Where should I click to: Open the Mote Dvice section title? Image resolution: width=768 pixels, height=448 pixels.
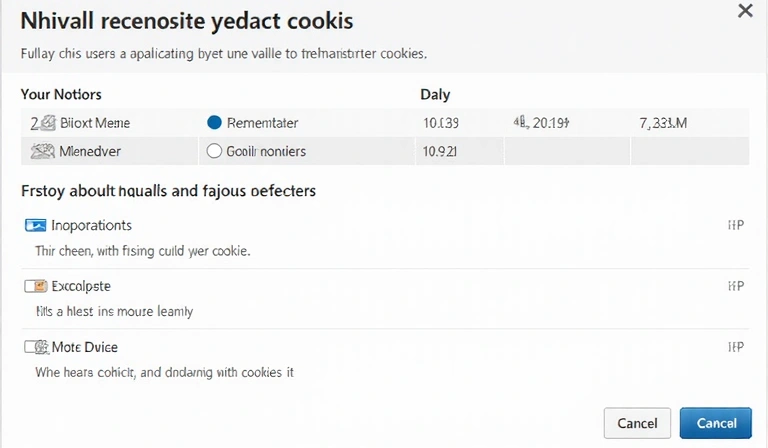pos(84,347)
